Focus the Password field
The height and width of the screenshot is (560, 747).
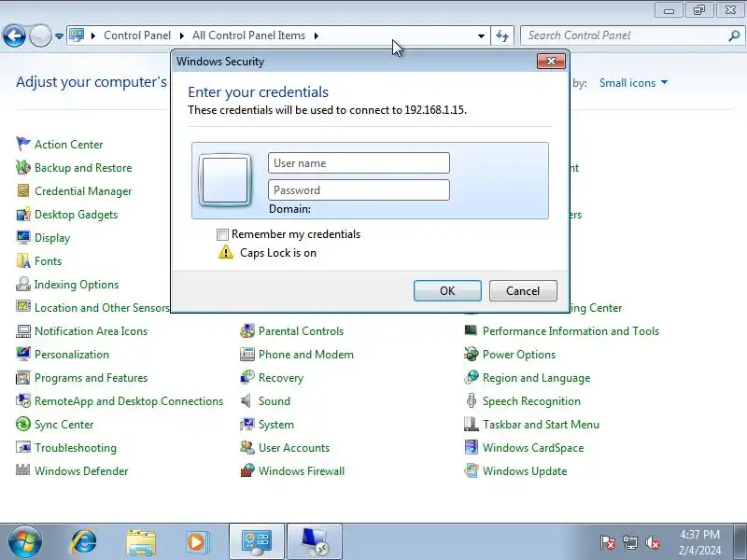pyautogui.click(x=359, y=190)
